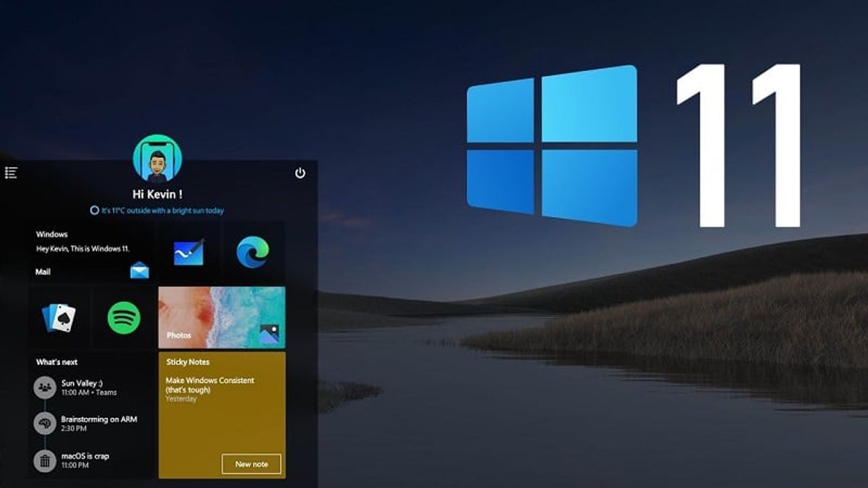Viewport: 868px width, 488px height.
Task: Open the Microsoft Whiteboard tile icon
Action: click(190, 252)
